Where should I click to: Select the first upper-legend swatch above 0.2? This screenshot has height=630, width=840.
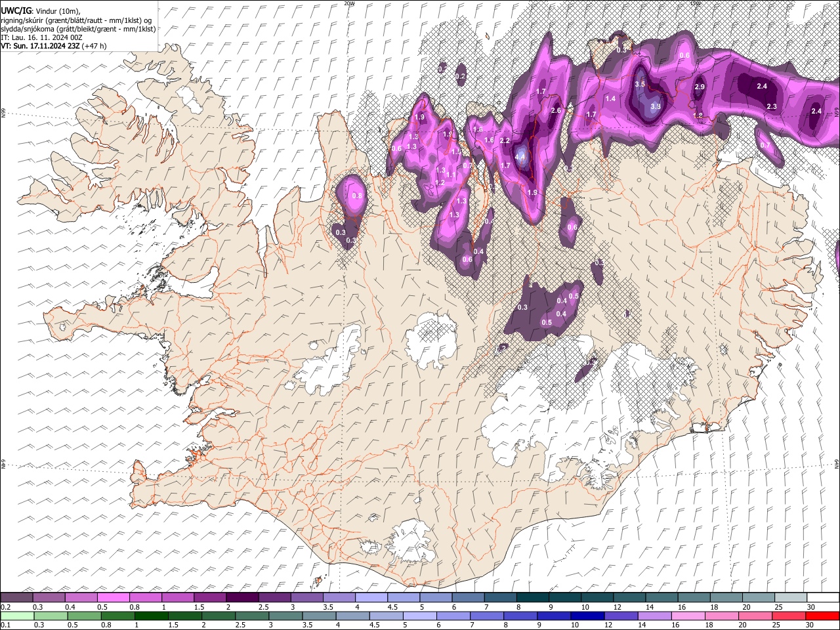tap(17, 598)
